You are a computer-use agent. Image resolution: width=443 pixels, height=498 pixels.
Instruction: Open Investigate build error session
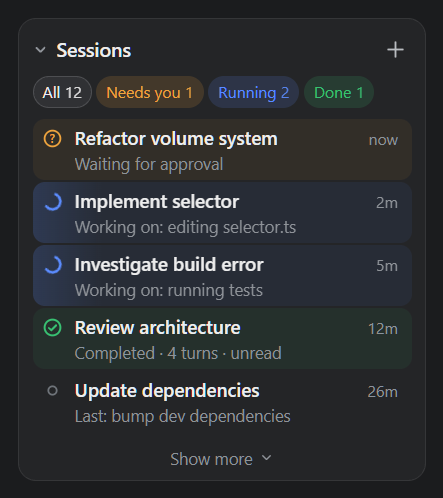(222, 276)
